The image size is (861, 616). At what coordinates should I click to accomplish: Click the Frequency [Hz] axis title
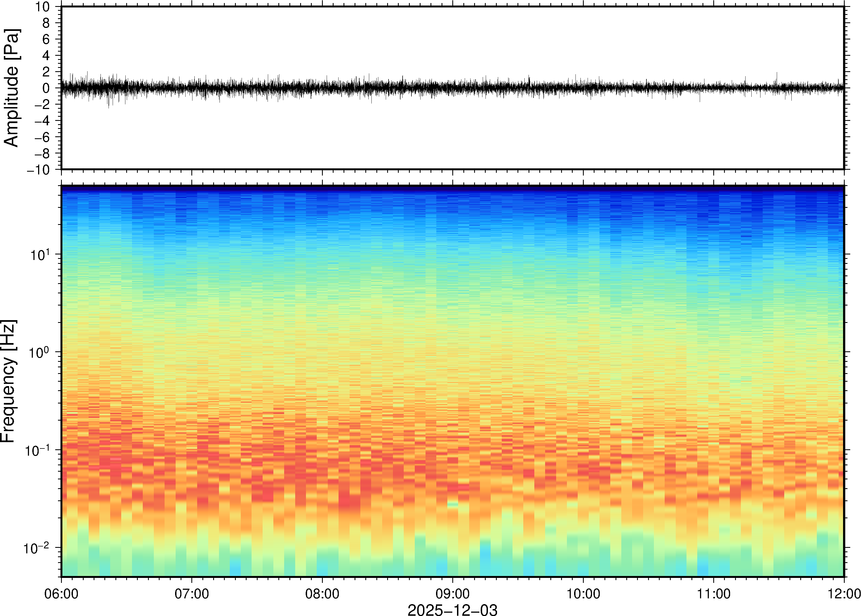click(x=8, y=381)
